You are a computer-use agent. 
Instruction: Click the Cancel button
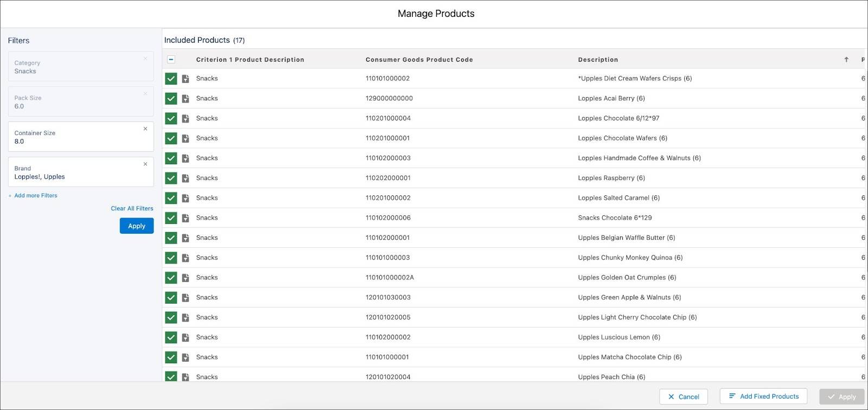point(684,397)
